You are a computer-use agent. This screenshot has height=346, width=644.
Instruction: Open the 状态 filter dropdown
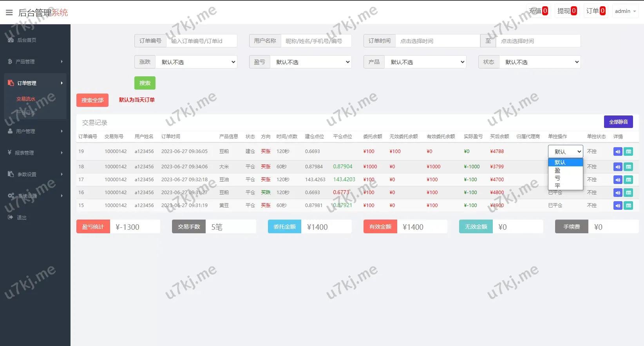click(539, 62)
